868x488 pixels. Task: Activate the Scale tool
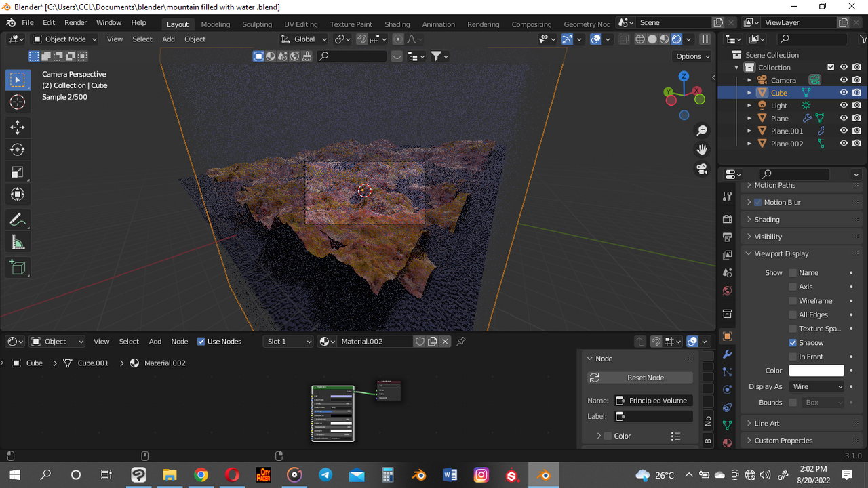point(18,172)
